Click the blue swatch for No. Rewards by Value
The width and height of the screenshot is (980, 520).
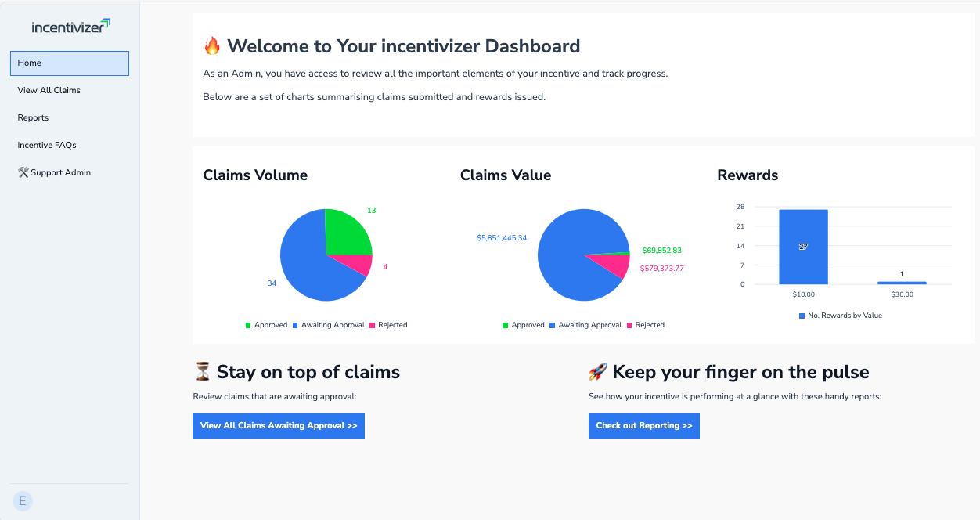coord(802,316)
